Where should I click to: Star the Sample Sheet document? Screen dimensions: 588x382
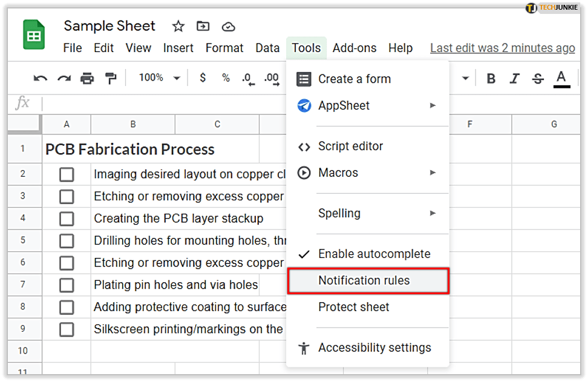178,26
